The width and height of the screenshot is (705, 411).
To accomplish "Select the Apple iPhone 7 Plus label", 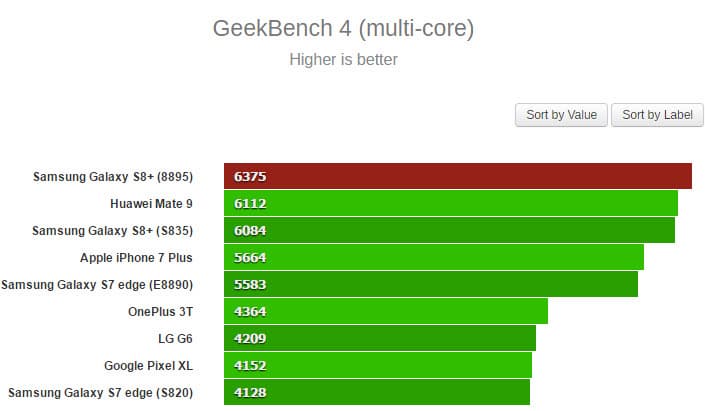I will pyautogui.click(x=136, y=258).
